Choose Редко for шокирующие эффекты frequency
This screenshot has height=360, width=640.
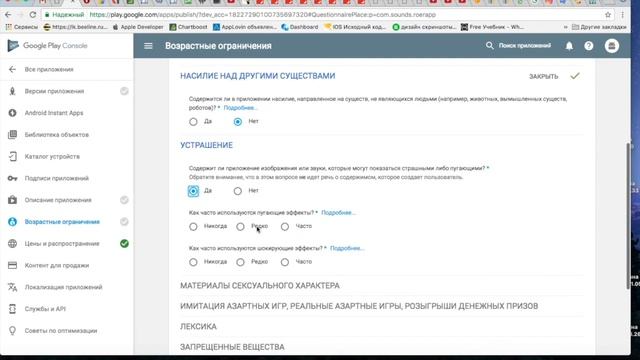(x=240, y=262)
